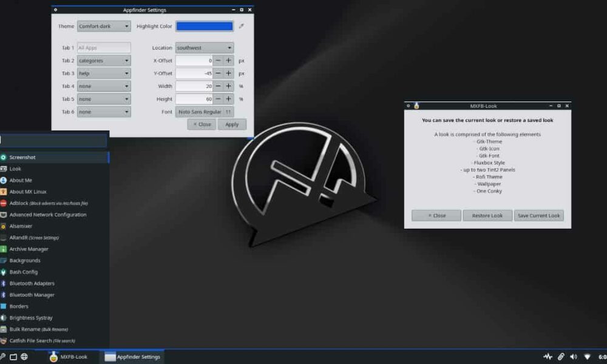Click the Archive Manager green icon
Screen dimensions: 607x364
pos(3,249)
